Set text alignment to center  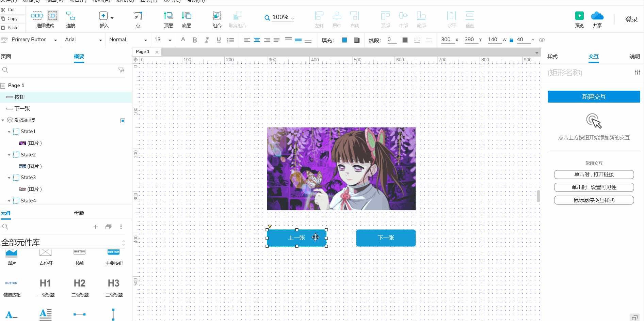[x=257, y=40]
